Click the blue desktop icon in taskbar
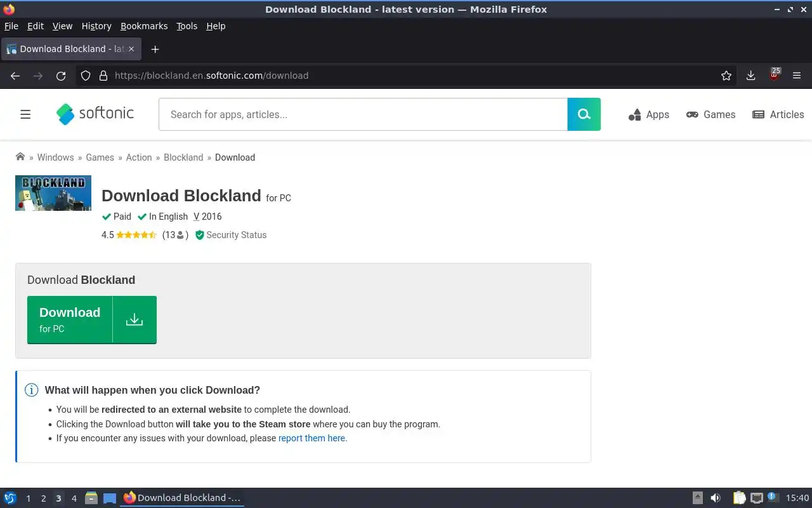Image resolution: width=812 pixels, height=508 pixels. point(110,498)
